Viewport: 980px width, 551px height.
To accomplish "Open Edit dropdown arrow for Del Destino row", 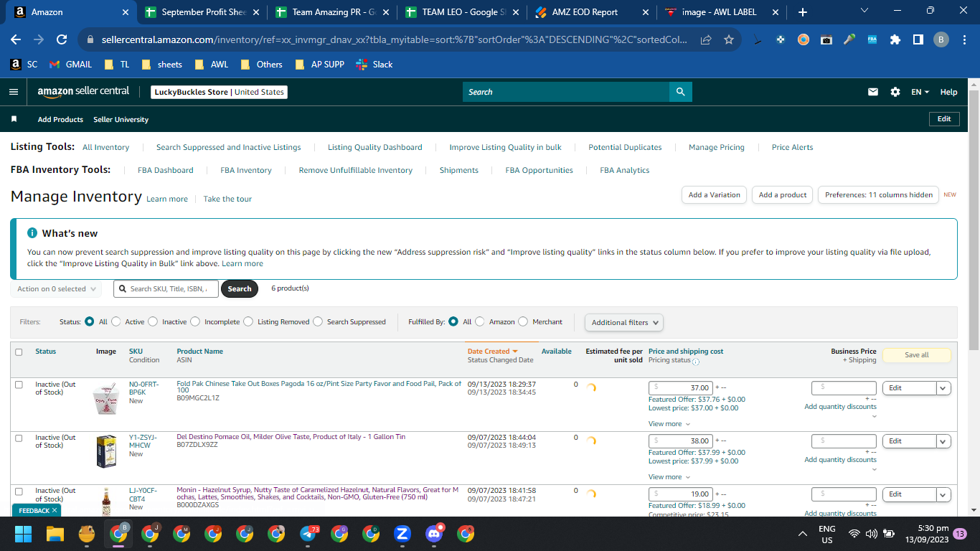I will coord(943,441).
